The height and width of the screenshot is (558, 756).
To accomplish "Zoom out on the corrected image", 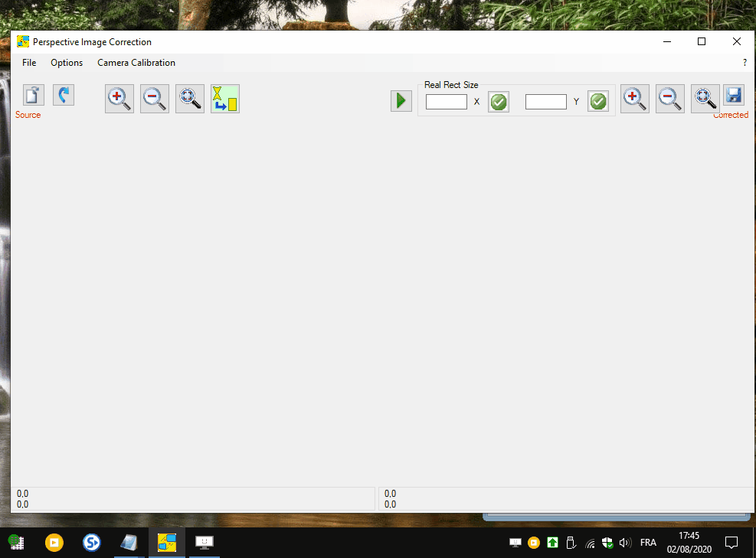I will pos(670,99).
